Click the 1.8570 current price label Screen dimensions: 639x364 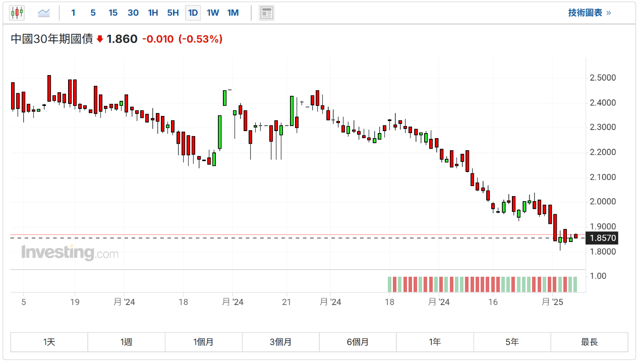603,238
